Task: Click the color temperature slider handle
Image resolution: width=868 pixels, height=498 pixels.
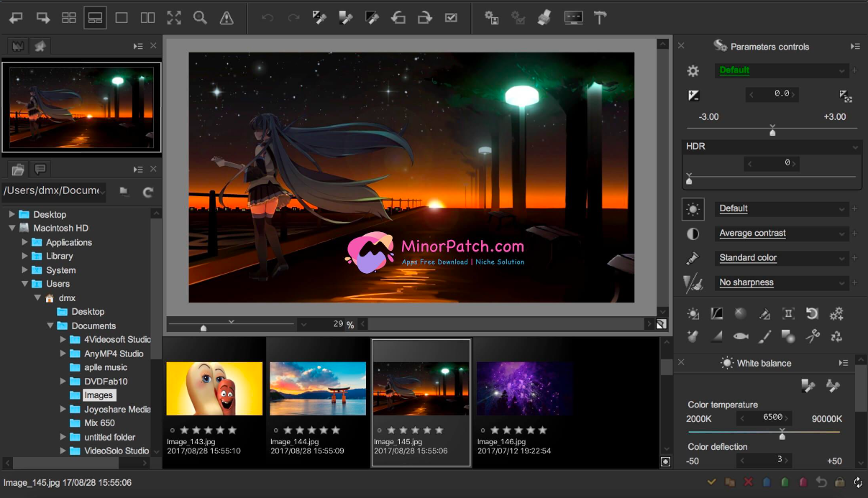Action: (782, 435)
